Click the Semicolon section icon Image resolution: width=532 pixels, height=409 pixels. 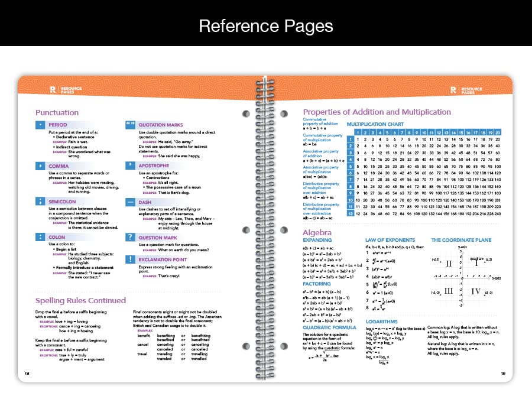point(40,201)
